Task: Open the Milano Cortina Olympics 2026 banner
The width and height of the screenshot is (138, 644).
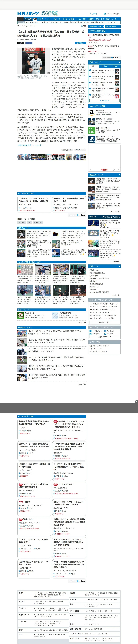Action: point(50,13)
